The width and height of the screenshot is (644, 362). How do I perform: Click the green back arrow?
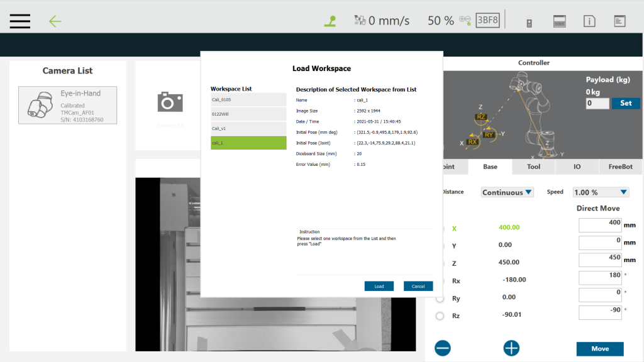[55, 21]
